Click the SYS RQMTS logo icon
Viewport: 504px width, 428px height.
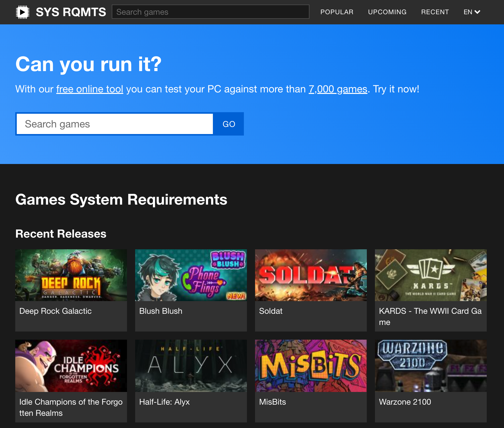pos(23,12)
